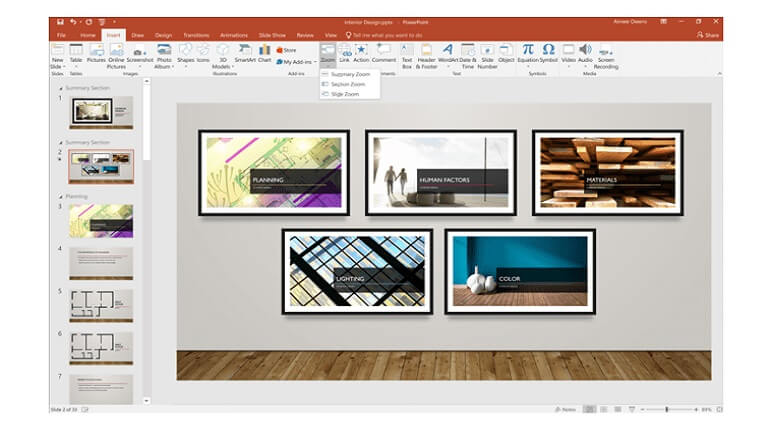Click the Redo icon in title bar
The height and width of the screenshot is (433, 770).
(89, 22)
